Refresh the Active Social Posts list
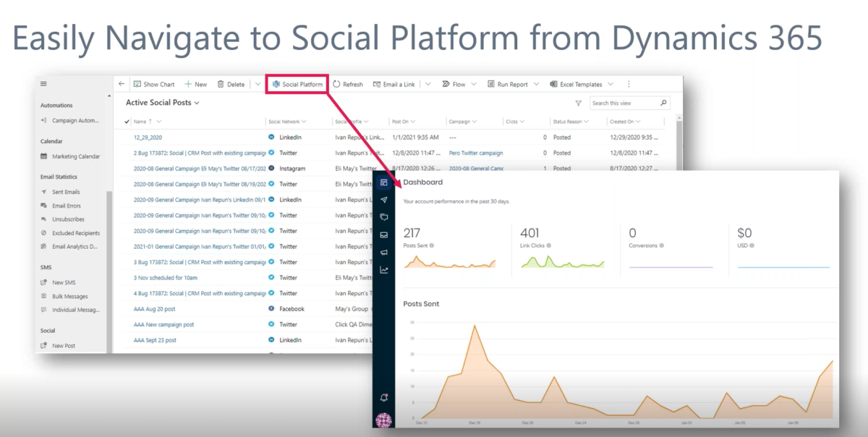Viewport: 868px width, 437px height. tap(348, 84)
